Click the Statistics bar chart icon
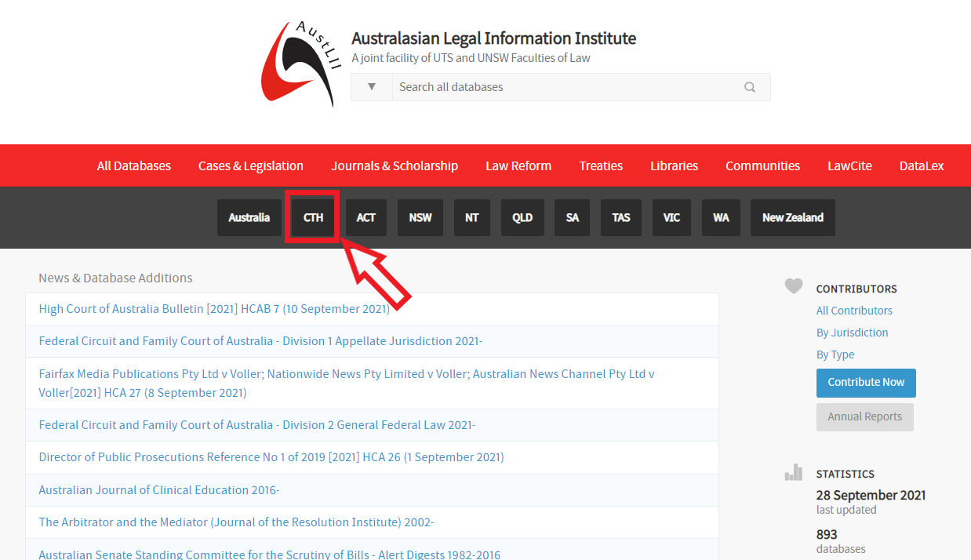Viewport: 971px width, 560px height. 794,472
